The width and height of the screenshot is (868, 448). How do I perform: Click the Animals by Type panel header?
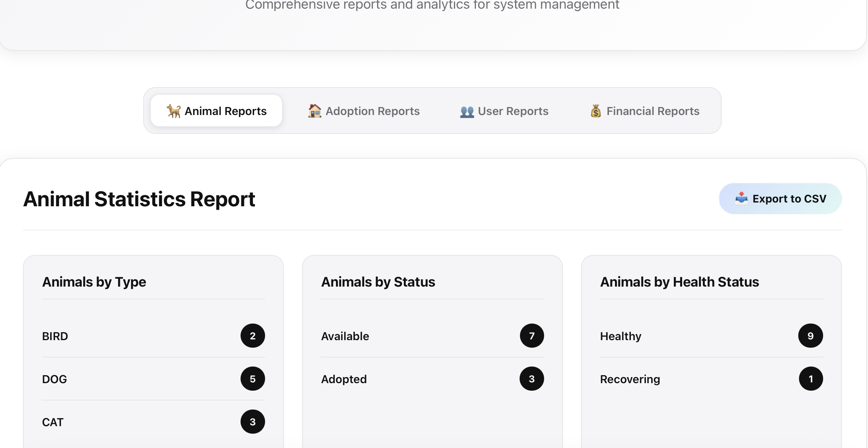94,281
